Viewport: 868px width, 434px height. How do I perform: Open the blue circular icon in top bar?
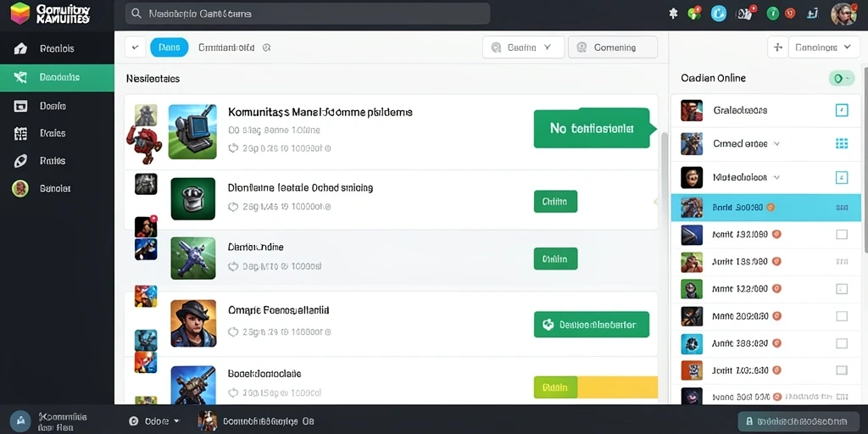point(719,14)
